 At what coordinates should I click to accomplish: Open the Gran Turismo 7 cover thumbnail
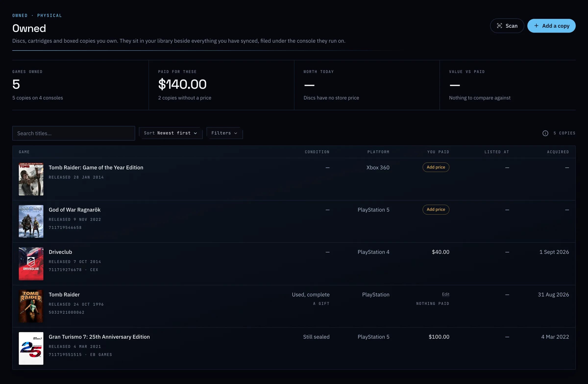pos(31,348)
